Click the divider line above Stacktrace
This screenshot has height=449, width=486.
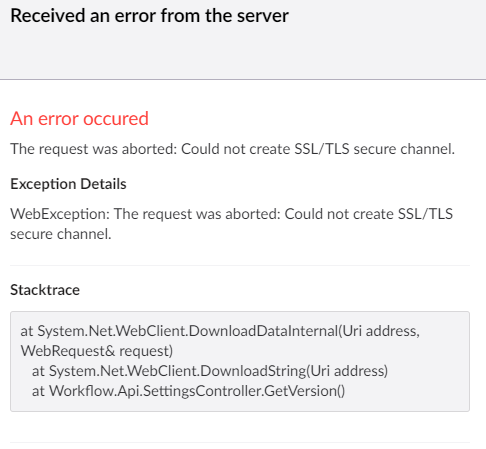[240, 266]
